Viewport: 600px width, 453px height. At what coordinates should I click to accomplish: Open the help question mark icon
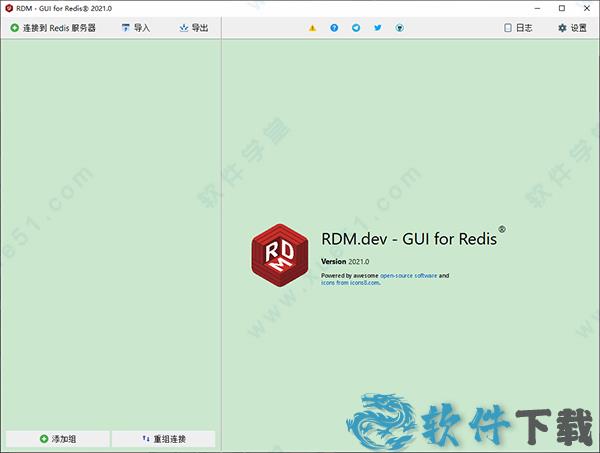coord(334,28)
